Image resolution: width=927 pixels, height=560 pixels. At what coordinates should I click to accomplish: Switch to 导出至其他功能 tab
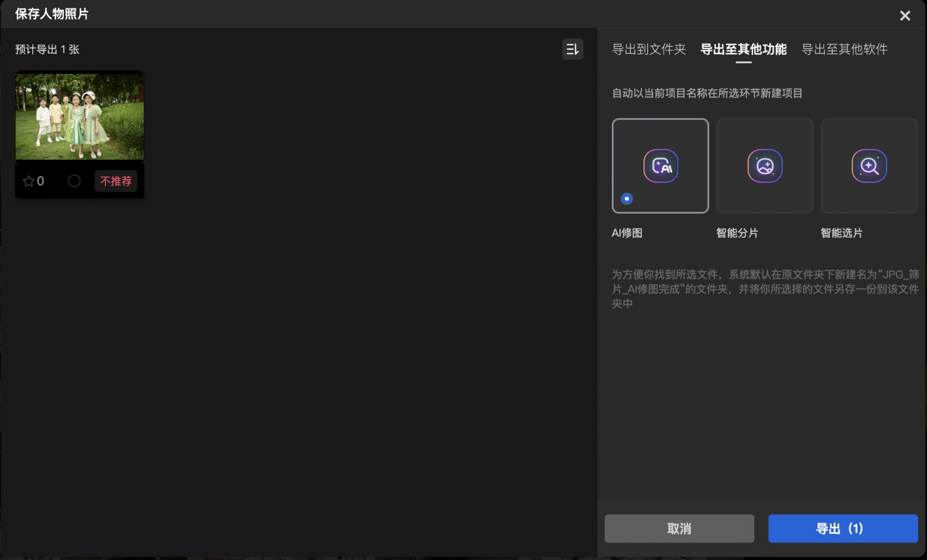pos(743,49)
